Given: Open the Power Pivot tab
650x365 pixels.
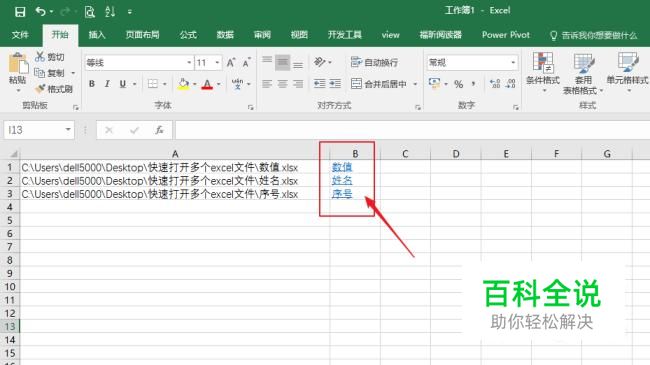Looking at the screenshot, I should [x=506, y=35].
